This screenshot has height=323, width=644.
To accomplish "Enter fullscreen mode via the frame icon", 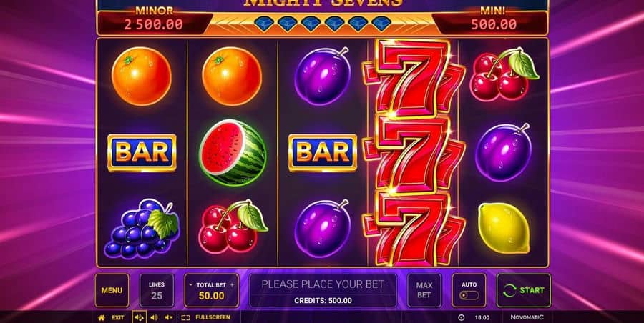I will pos(185,317).
